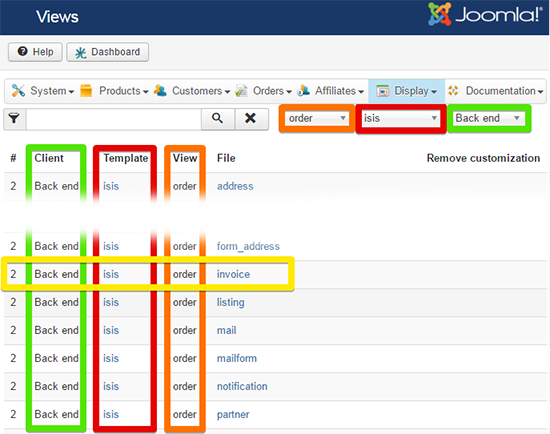
Task: Click 'isis' template in invoice row
Action: pyautogui.click(x=111, y=274)
